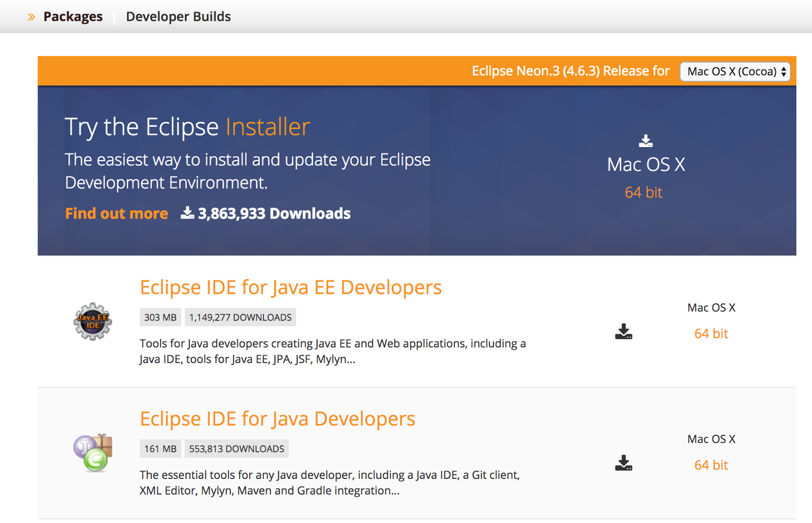Click the 3,863,933 Downloads count text

point(274,214)
